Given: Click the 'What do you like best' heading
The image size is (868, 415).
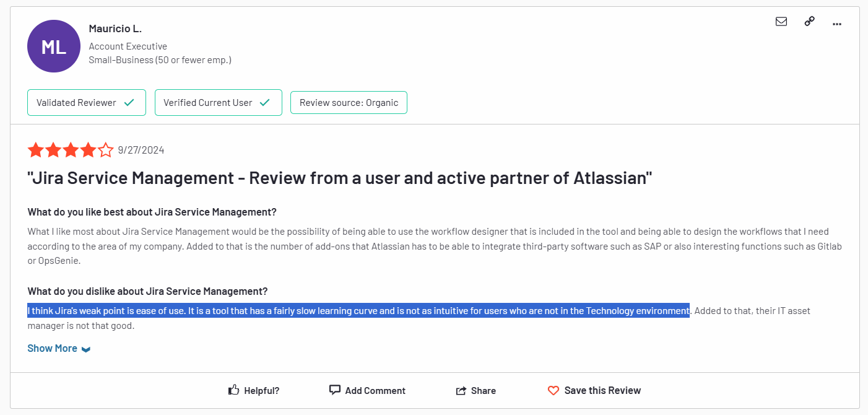Looking at the screenshot, I should point(152,212).
